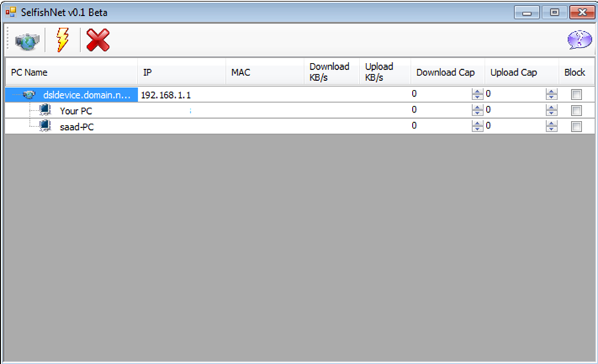Viewport: 598px width, 364px height.
Task: Click the computer icon next to Your PC
Action: click(45, 110)
